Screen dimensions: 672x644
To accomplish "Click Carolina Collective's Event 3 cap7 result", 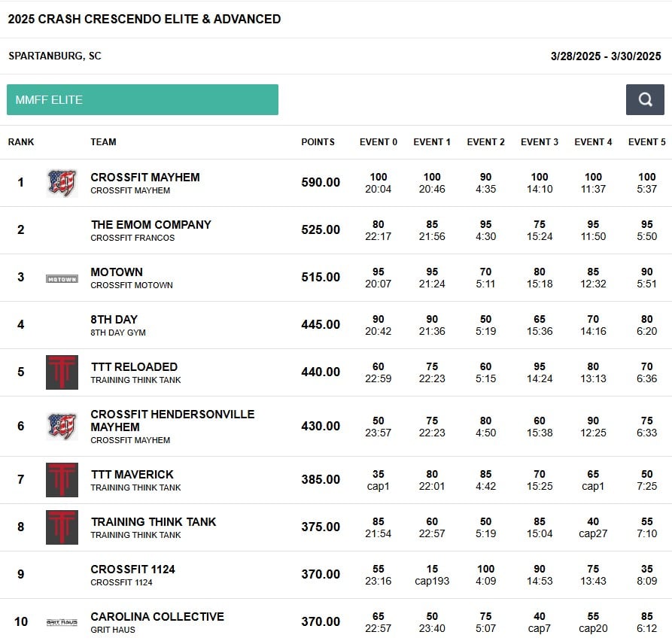I will 539,628.
